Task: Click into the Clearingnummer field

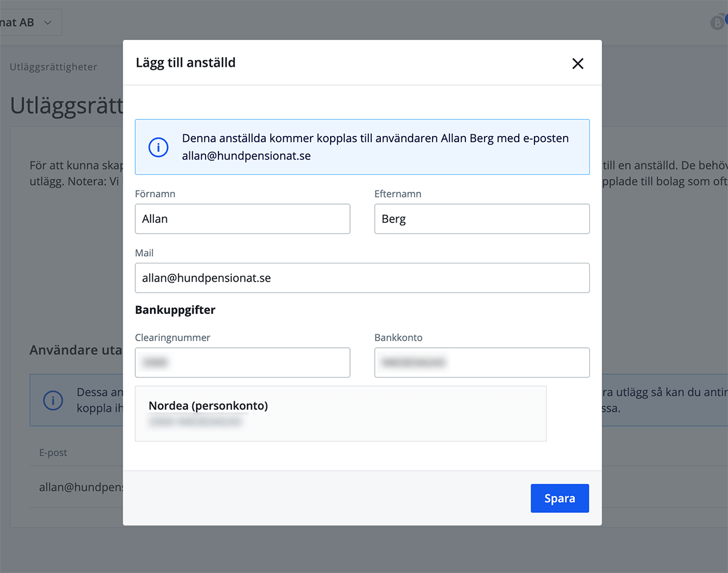Action: tap(243, 363)
